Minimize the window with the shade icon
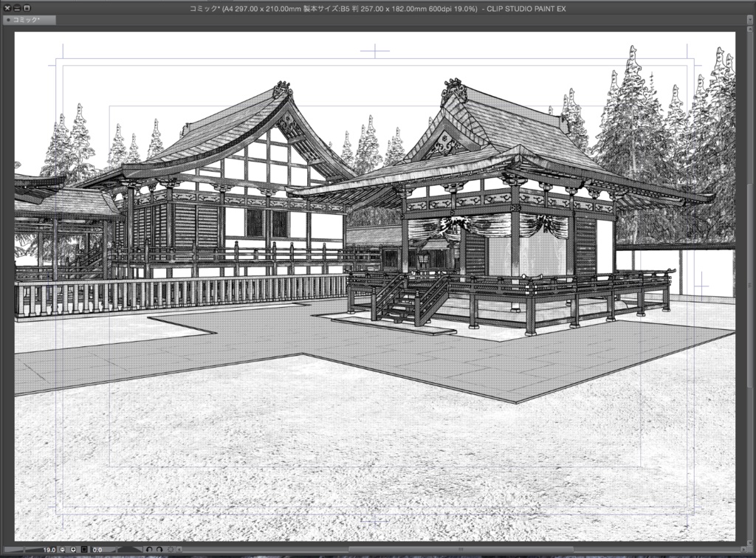756x558 pixels. tap(16, 7)
